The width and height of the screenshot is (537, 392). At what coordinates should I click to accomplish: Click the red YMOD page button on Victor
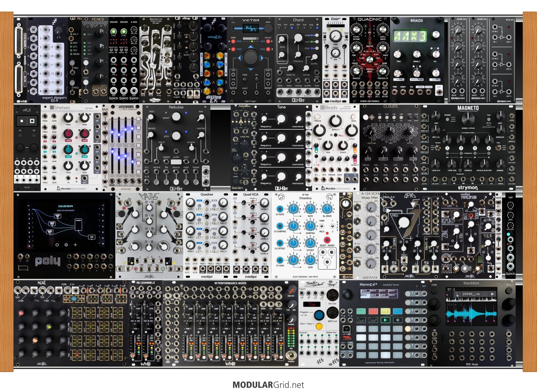(233, 49)
